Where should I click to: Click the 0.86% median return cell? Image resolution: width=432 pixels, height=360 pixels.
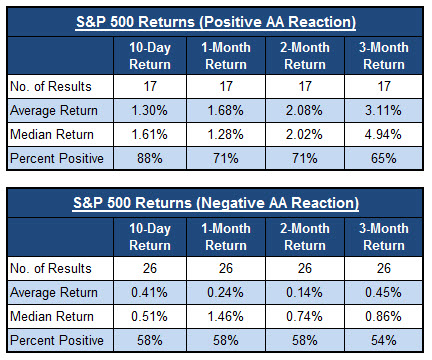tap(384, 316)
